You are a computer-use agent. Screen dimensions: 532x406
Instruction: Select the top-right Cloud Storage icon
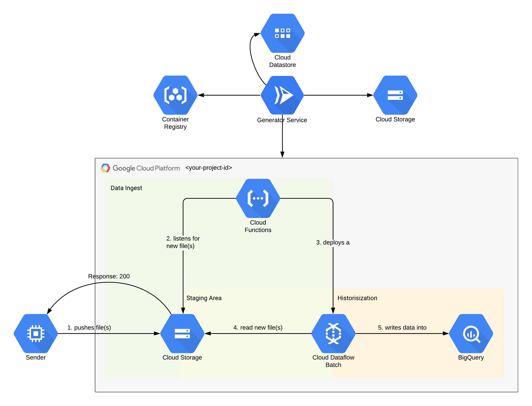pos(395,95)
